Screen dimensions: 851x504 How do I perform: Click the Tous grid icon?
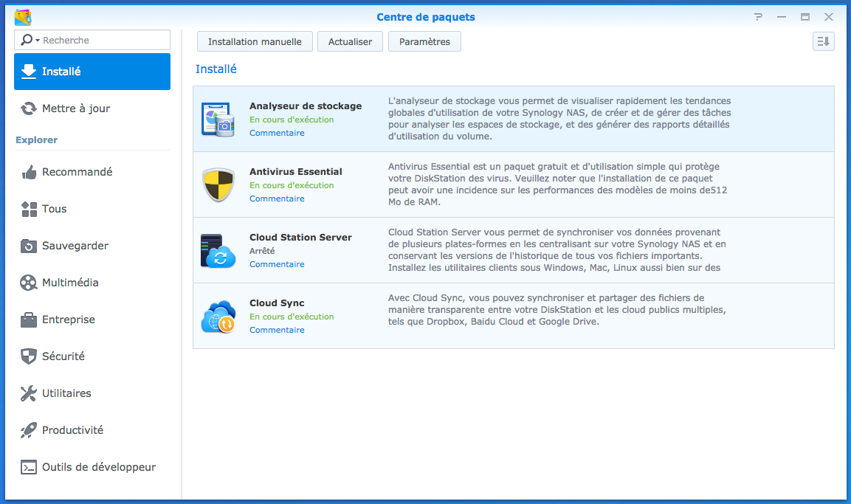pyautogui.click(x=29, y=209)
